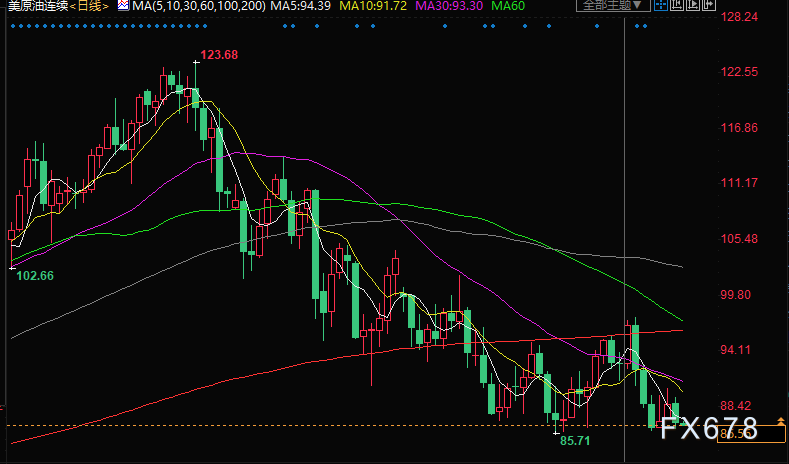Click the 日线 period selector
The image size is (789, 464).
[90, 6]
